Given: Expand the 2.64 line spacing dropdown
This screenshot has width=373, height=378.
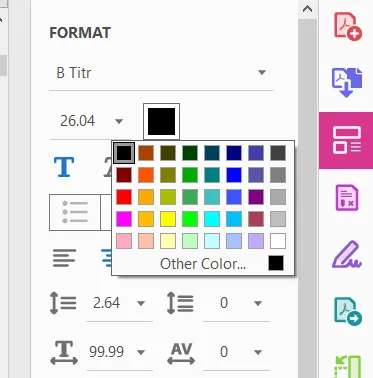Looking at the screenshot, I should [141, 303].
